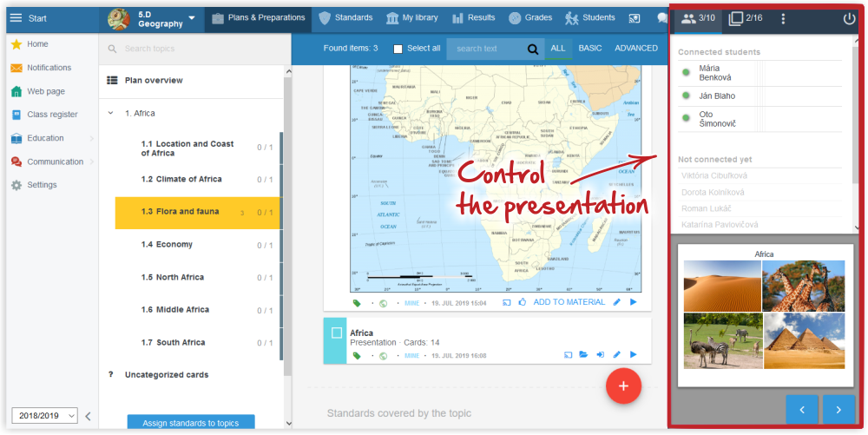
Task: Open the 2018/2019 school year dropdown
Action: point(45,416)
